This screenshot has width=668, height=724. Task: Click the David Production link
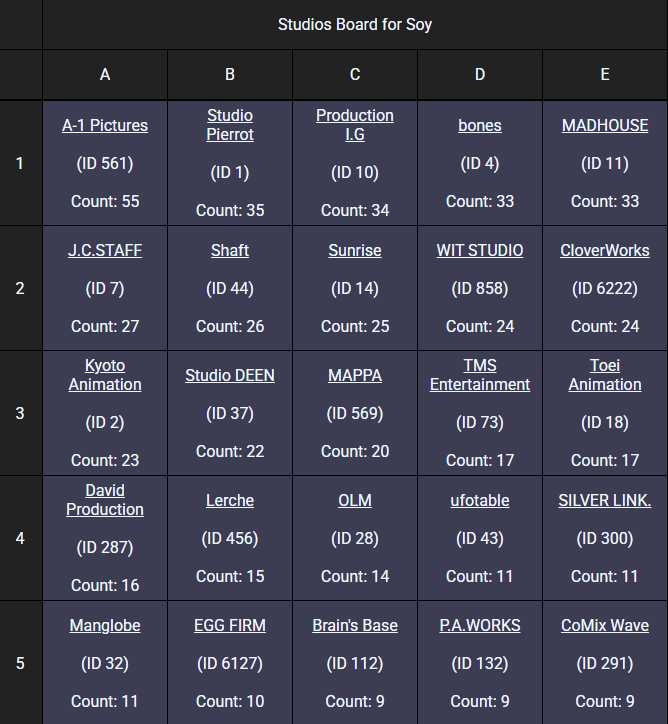[105, 500]
